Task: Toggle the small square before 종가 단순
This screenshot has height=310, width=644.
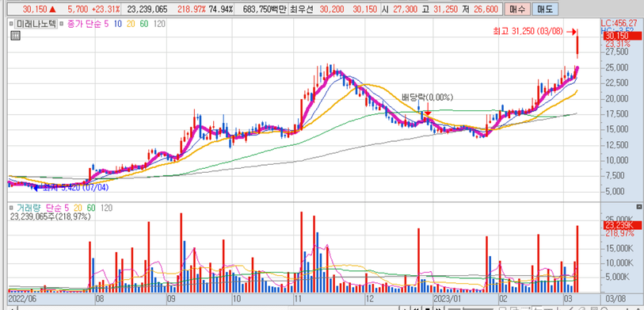Action: [x=62, y=25]
